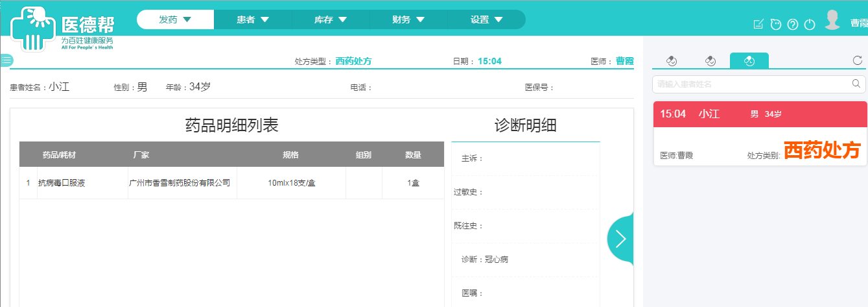Screen dimensions: 868x307
Task: Switch to the middle pill tab
Action: click(x=710, y=60)
